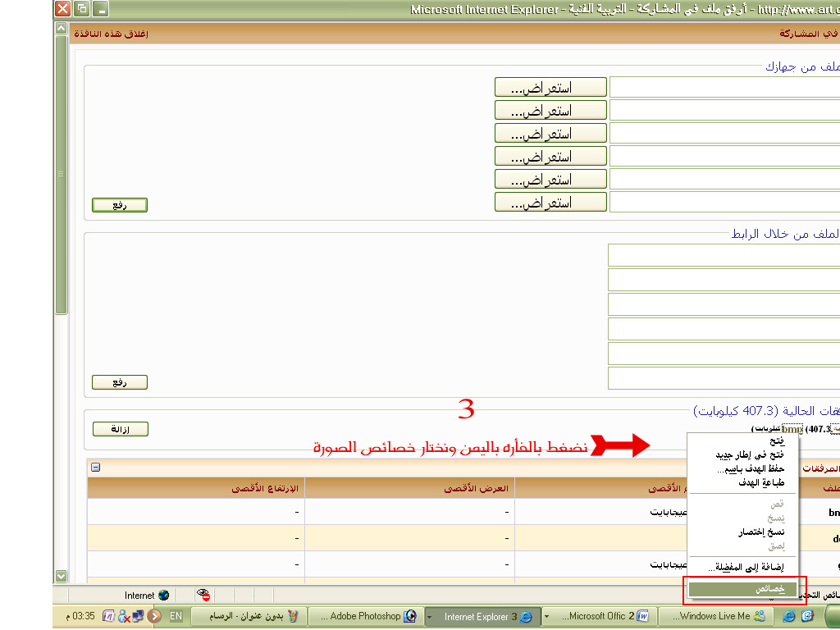Open the Messenger tray icon with red X
Image resolution: width=840 pixels, height=630 pixels.
pyautogui.click(x=124, y=616)
